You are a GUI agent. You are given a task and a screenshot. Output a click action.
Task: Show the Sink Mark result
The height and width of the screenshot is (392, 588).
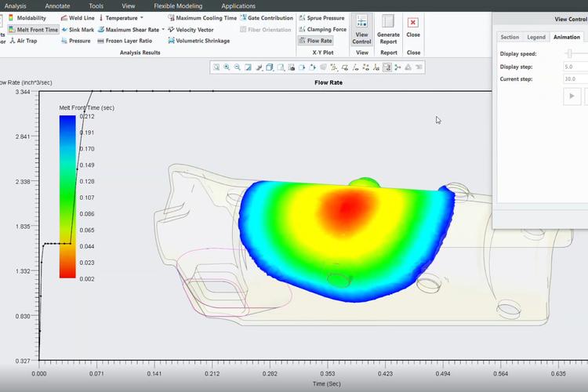(x=80, y=30)
